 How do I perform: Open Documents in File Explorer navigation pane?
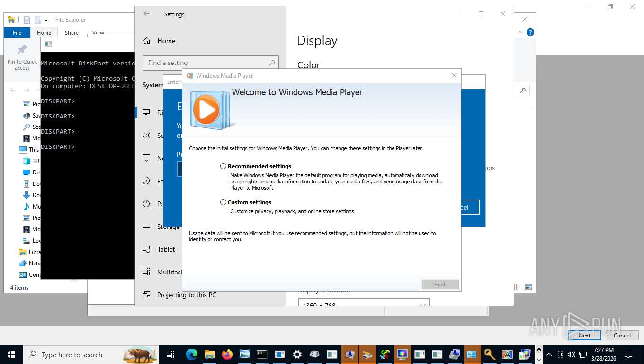[31, 184]
